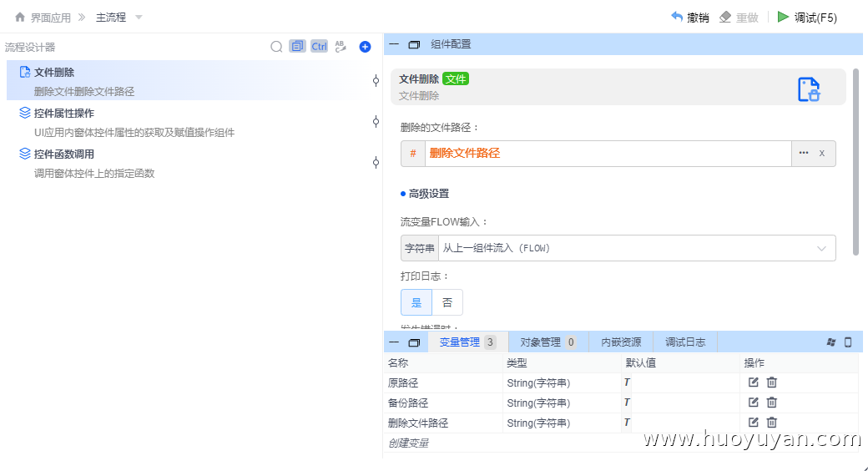This screenshot has width=868, height=471.
Task: Click the Windows platform icon in bottom panel
Action: [x=831, y=342]
